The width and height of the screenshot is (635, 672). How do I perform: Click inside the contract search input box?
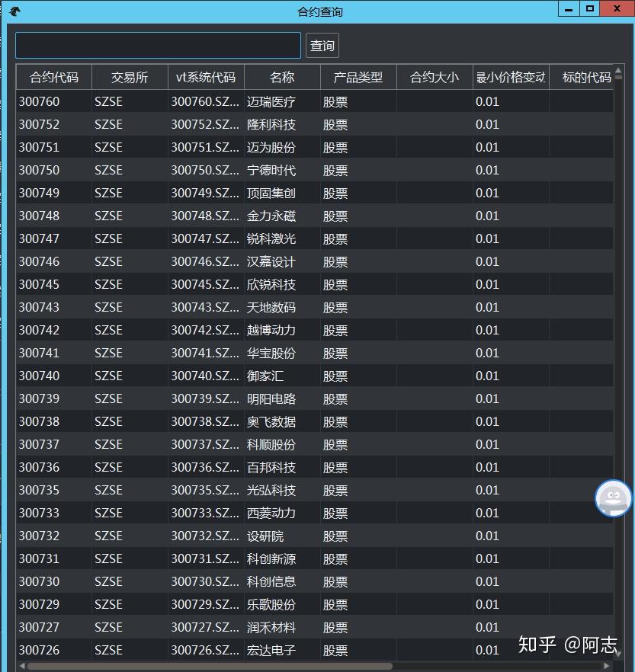[x=157, y=45]
